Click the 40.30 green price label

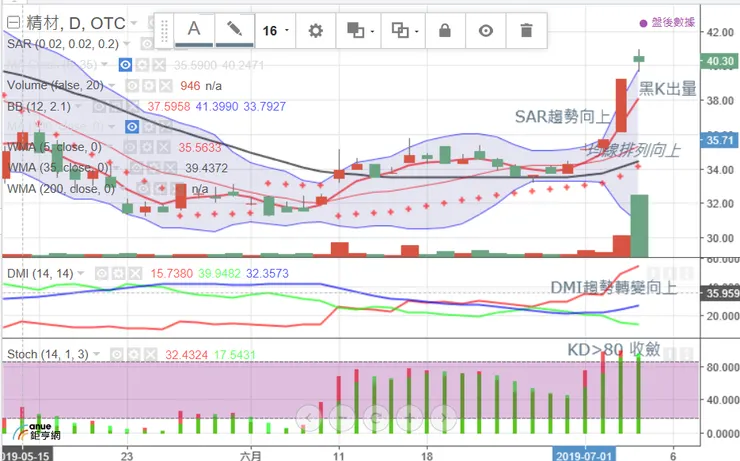click(x=720, y=61)
